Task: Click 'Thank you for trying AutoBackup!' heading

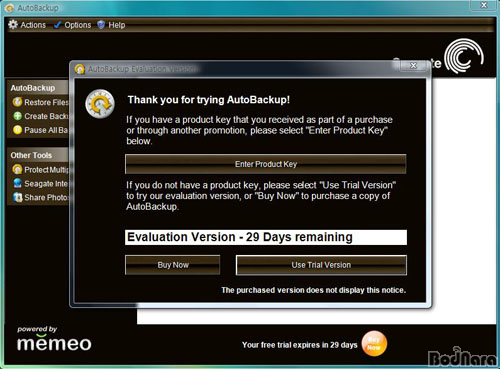Action: [x=209, y=100]
